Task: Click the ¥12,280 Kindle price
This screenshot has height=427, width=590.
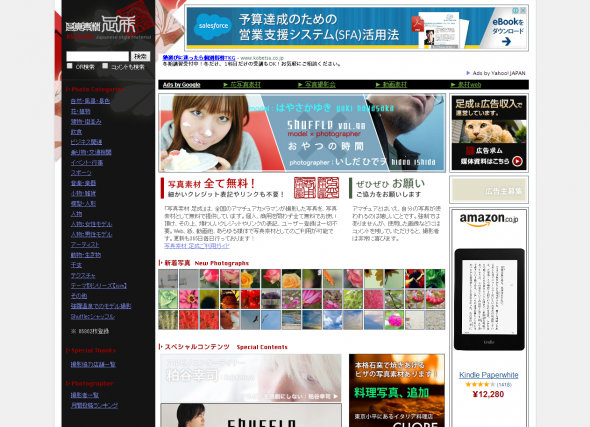Action: click(488, 394)
